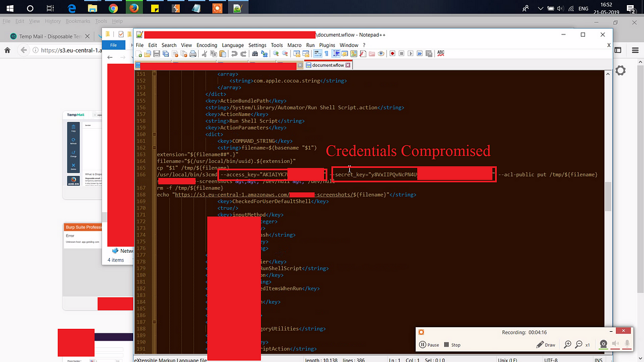Toggle Word Wrap icon in toolbar
This screenshot has height=362, width=644.
318,54
